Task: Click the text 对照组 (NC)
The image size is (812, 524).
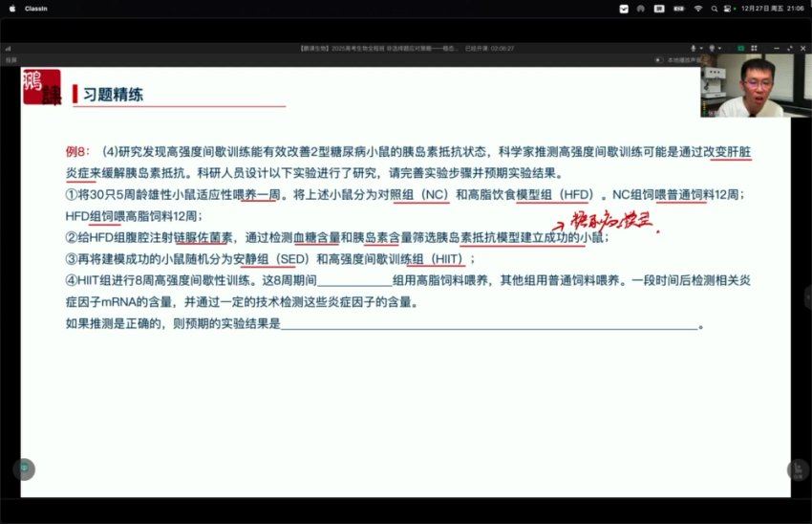Action: 414,195
